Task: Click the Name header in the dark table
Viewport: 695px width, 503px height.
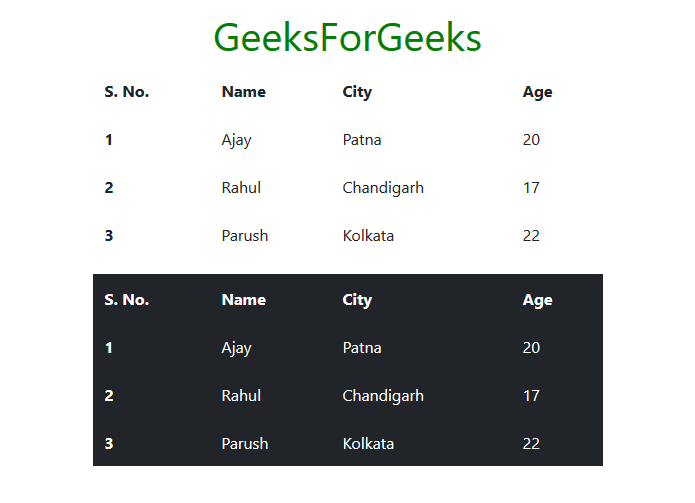Action: click(243, 300)
